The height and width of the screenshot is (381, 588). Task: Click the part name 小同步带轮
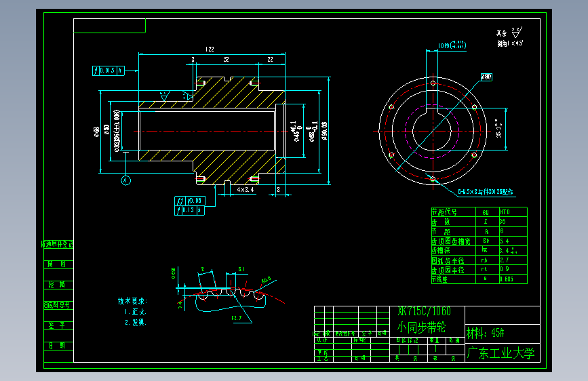pos(421,327)
